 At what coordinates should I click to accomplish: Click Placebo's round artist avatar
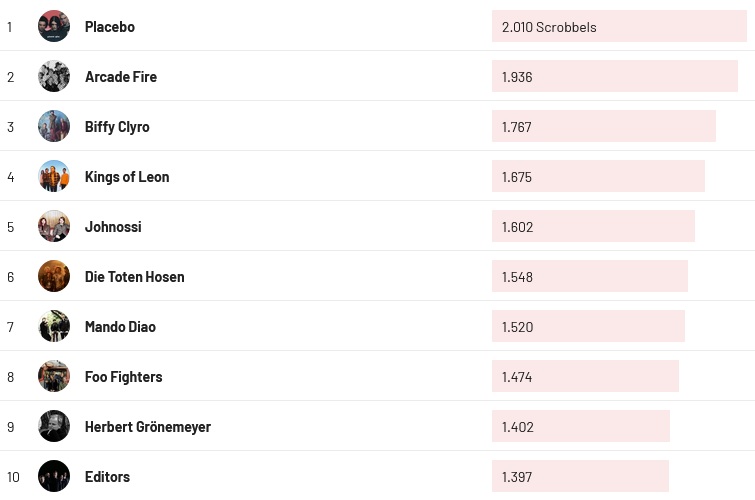point(54,26)
